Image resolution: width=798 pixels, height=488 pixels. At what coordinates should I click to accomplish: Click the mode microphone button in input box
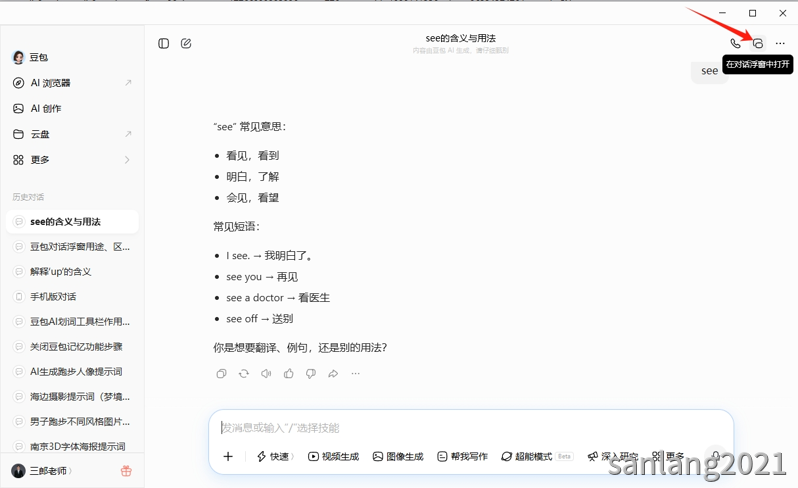(x=716, y=455)
